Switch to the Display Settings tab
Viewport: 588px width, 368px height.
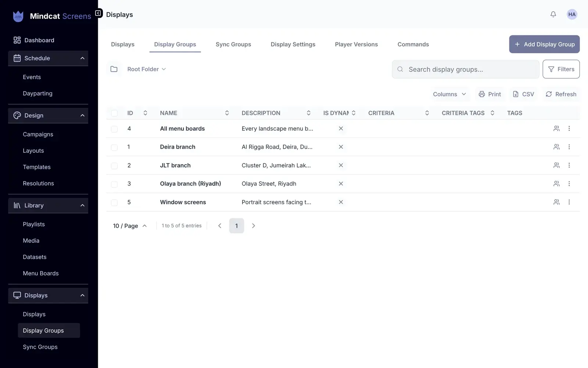point(293,44)
